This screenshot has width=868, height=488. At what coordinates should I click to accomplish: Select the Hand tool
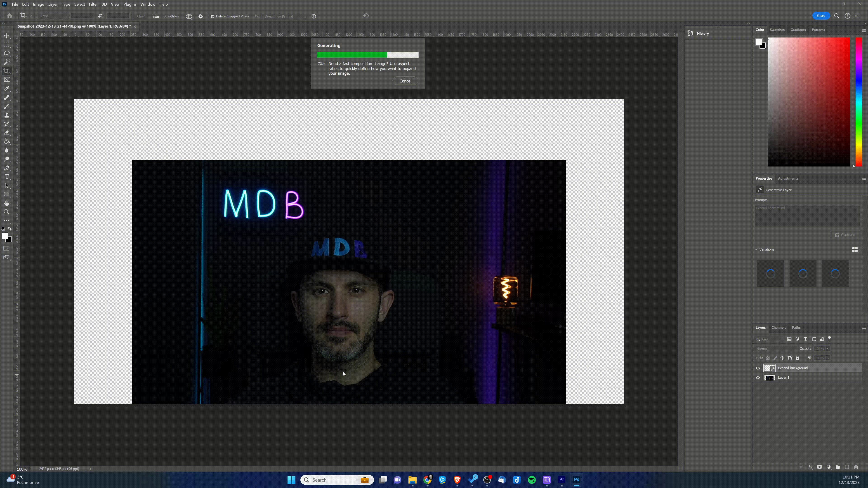[7, 203]
